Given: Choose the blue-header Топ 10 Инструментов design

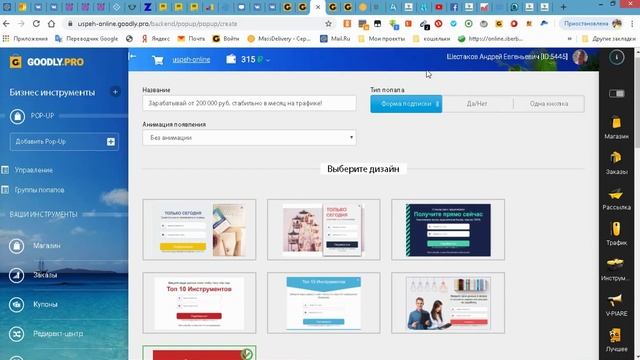Looking at the screenshot, I should [x=323, y=303].
